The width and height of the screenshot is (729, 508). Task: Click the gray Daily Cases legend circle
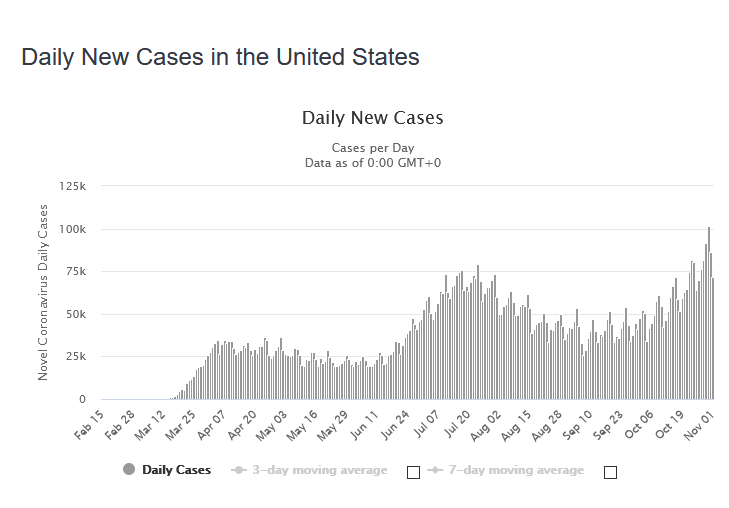(x=129, y=470)
